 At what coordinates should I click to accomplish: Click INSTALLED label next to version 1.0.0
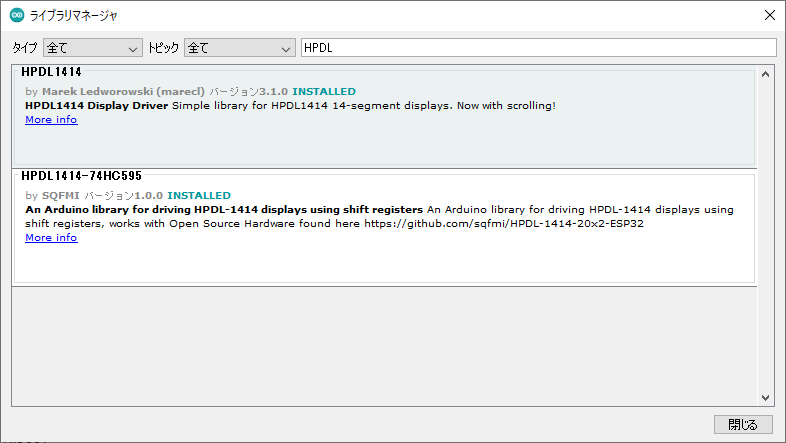coord(199,196)
